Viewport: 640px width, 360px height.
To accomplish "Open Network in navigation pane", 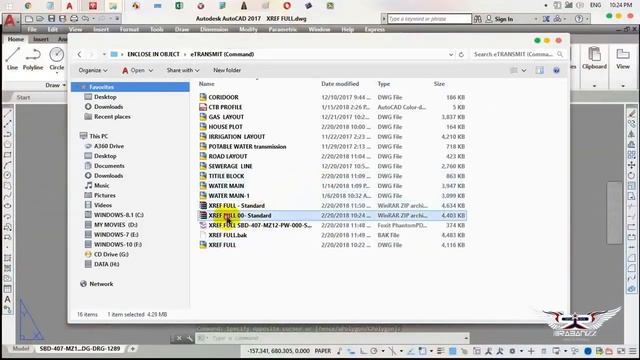I will click(101, 284).
